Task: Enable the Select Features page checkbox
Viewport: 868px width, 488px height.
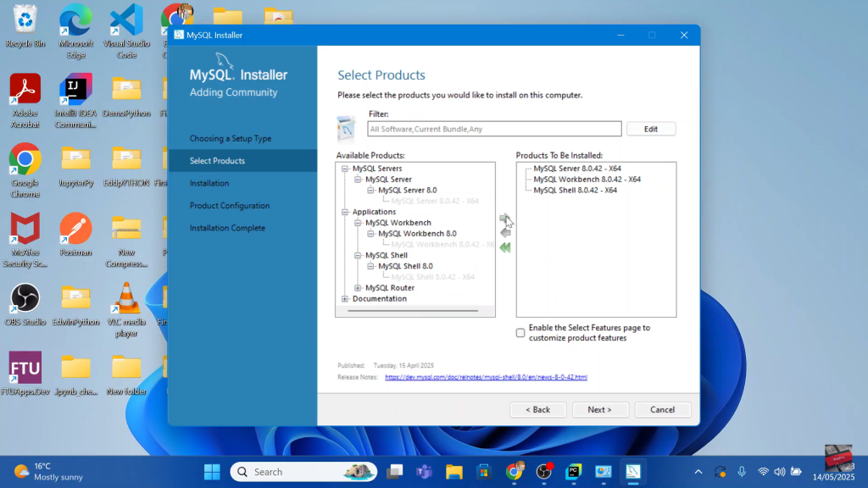Action: click(x=520, y=333)
